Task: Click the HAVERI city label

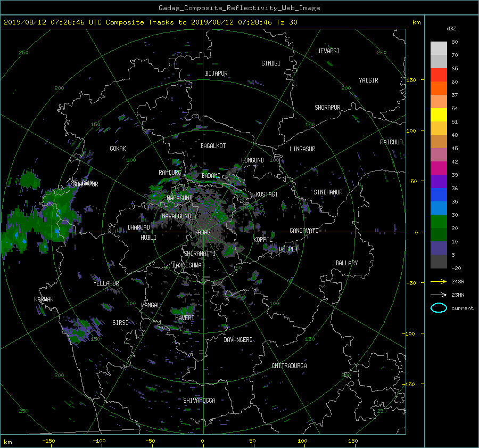Action: [185, 317]
